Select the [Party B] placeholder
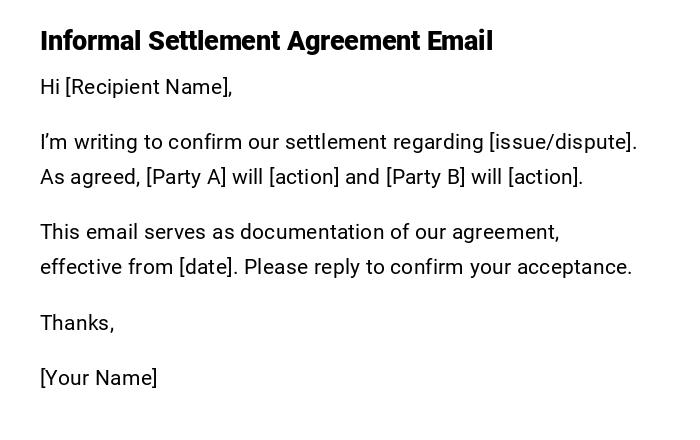The width and height of the screenshot is (700, 440). tap(426, 177)
